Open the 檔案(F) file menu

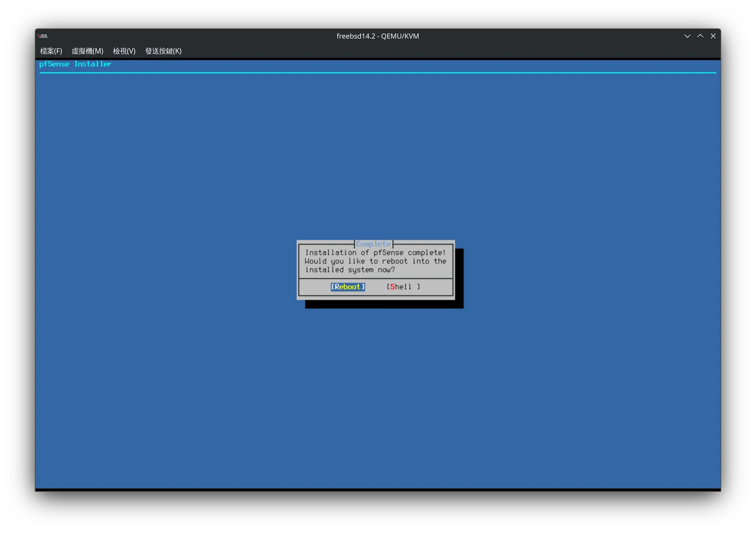pos(51,51)
